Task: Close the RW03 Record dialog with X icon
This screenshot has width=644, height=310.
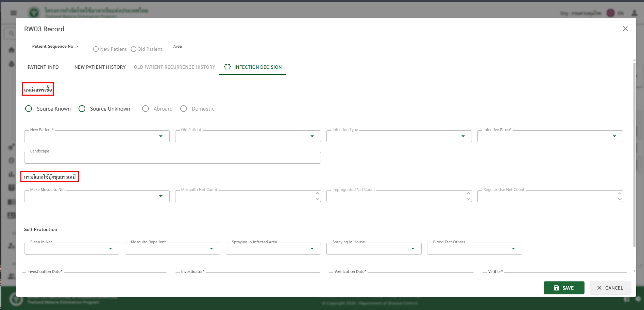Action: 625,29
